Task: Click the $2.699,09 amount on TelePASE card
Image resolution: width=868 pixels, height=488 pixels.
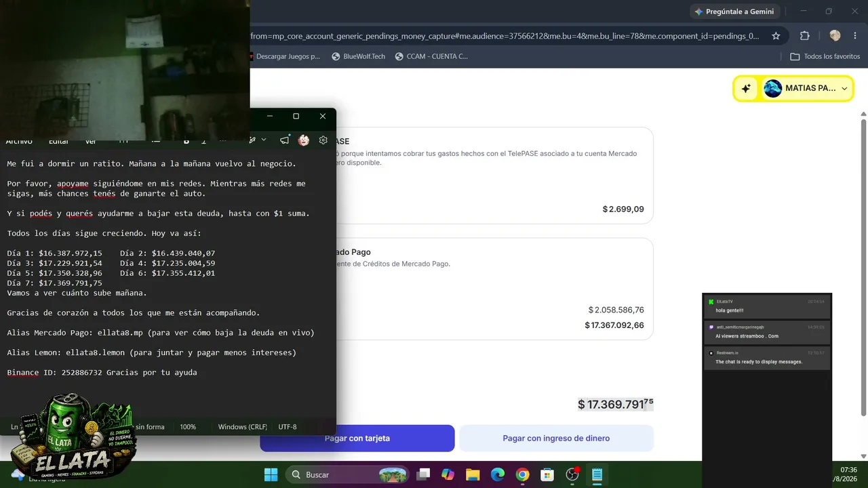Action: coord(623,209)
